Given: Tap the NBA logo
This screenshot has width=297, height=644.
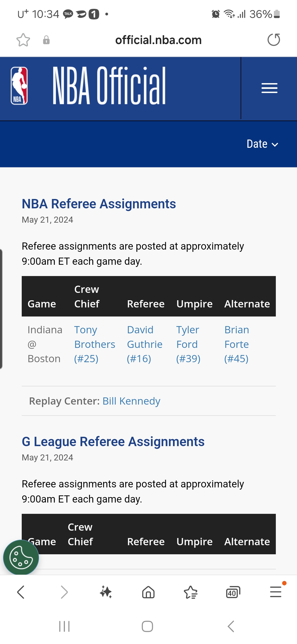Looking at the screenshot, I should click(x=19, y=86).
